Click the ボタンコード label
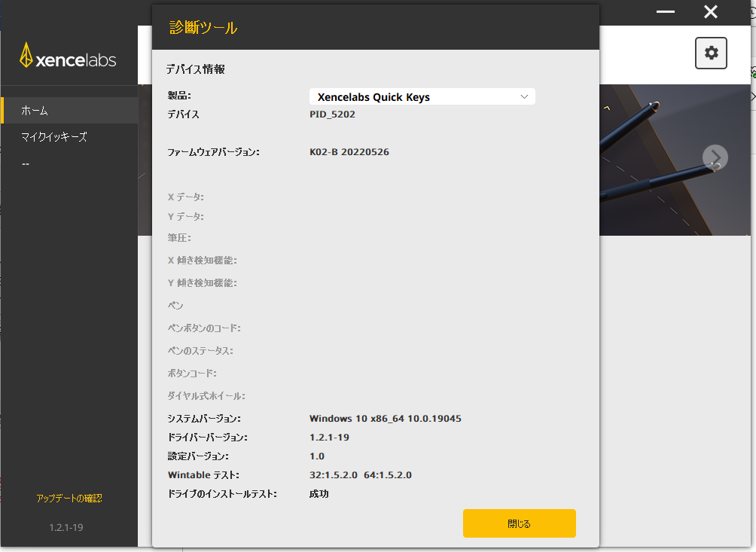Image resolution: width=756 pixels, height=552 pixels. [192, 373]
